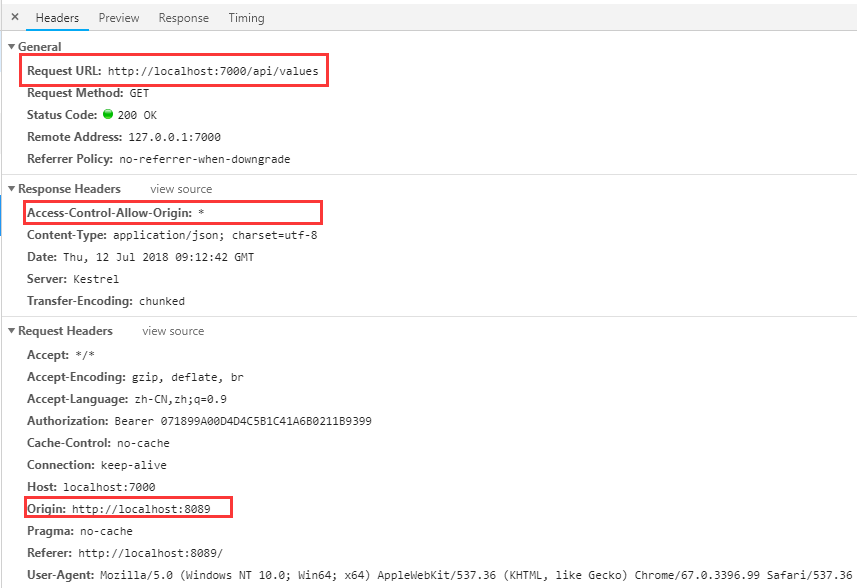Collapse the Request Headers section
The image size is (857, 588).
coord(11,331)
